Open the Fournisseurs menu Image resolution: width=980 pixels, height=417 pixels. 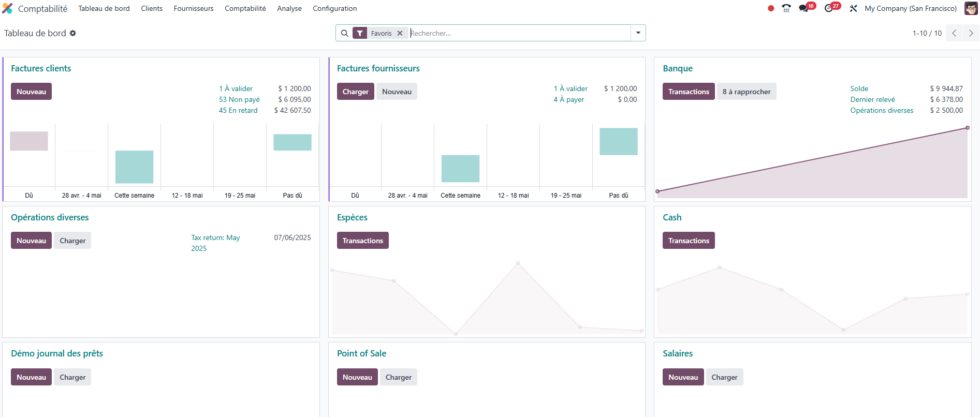pos(194,8)
